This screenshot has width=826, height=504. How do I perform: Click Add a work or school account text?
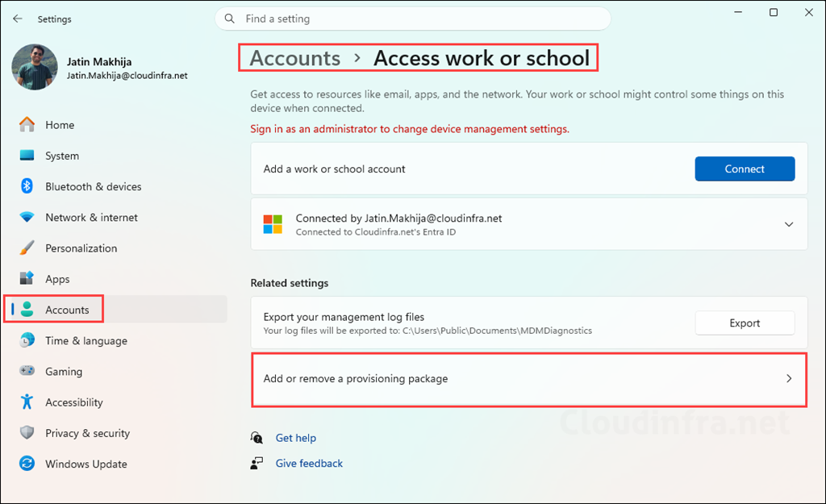tap(334, 169)
